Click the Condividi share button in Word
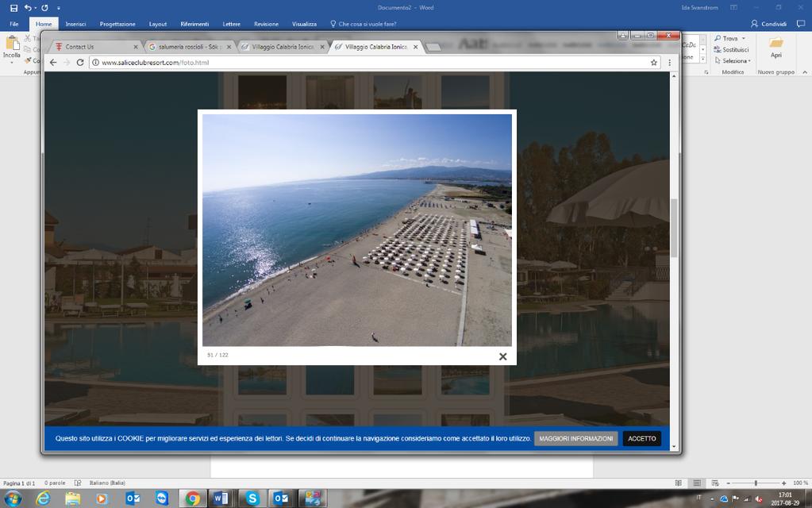Screen dimensions: 812x508 tap(768, 24)
